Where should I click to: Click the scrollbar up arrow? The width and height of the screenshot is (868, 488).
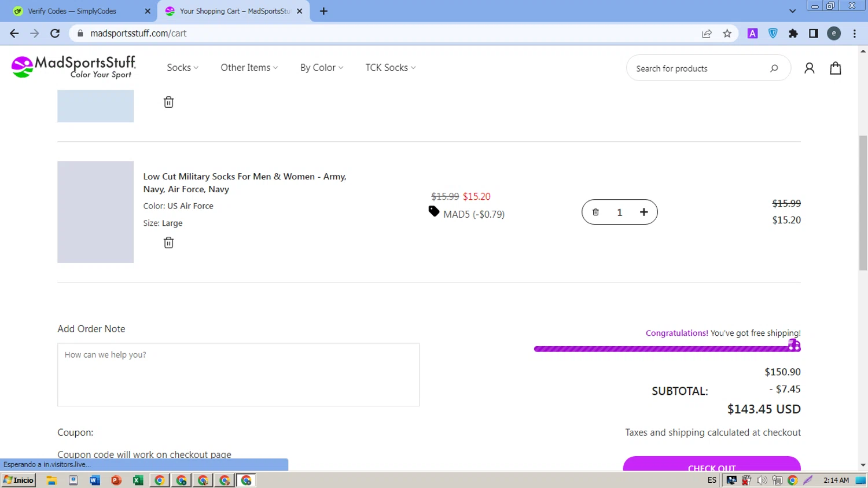pos(863,51)
